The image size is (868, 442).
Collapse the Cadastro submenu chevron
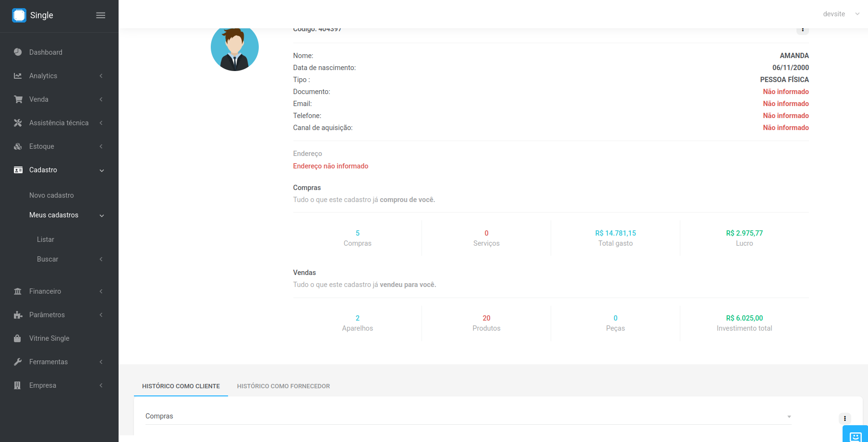coord(102,170)
